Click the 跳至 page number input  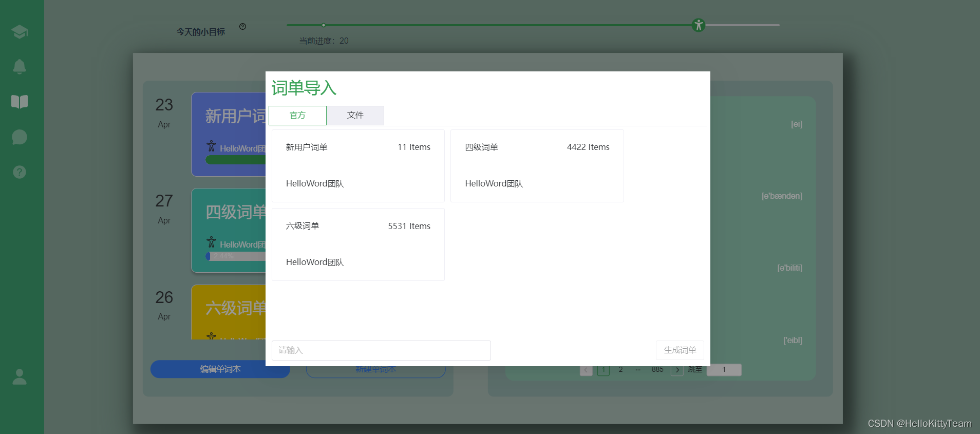click(724, 370)
